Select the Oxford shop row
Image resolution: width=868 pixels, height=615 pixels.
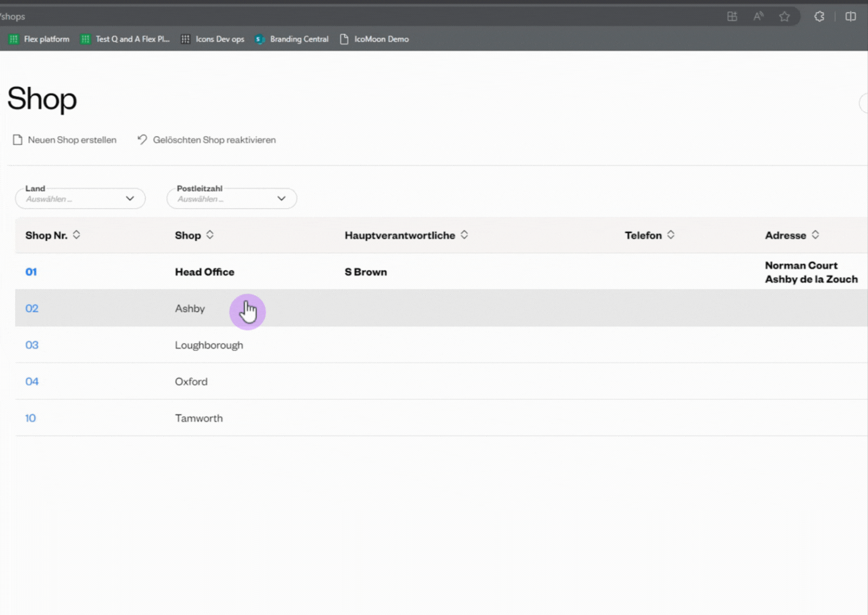pos(191,381)
